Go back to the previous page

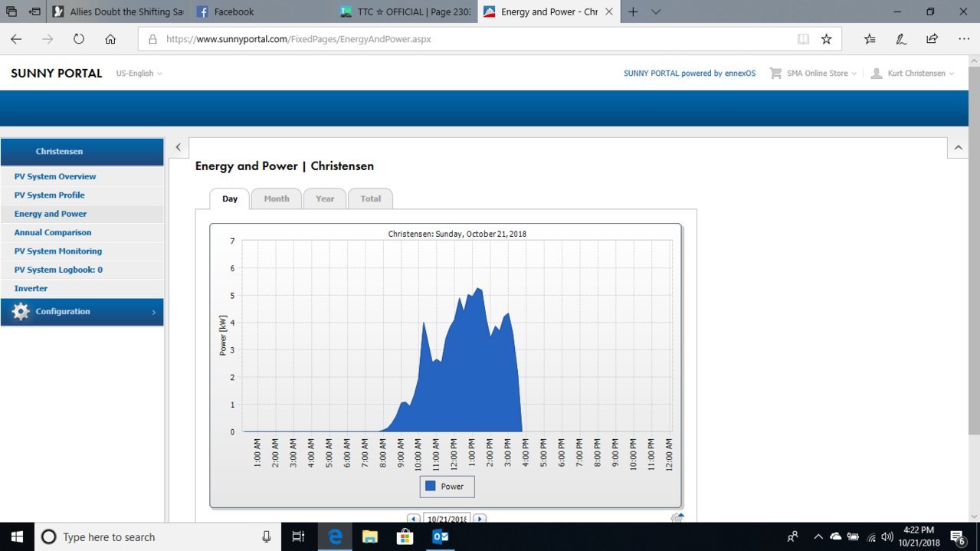[16, 39]
